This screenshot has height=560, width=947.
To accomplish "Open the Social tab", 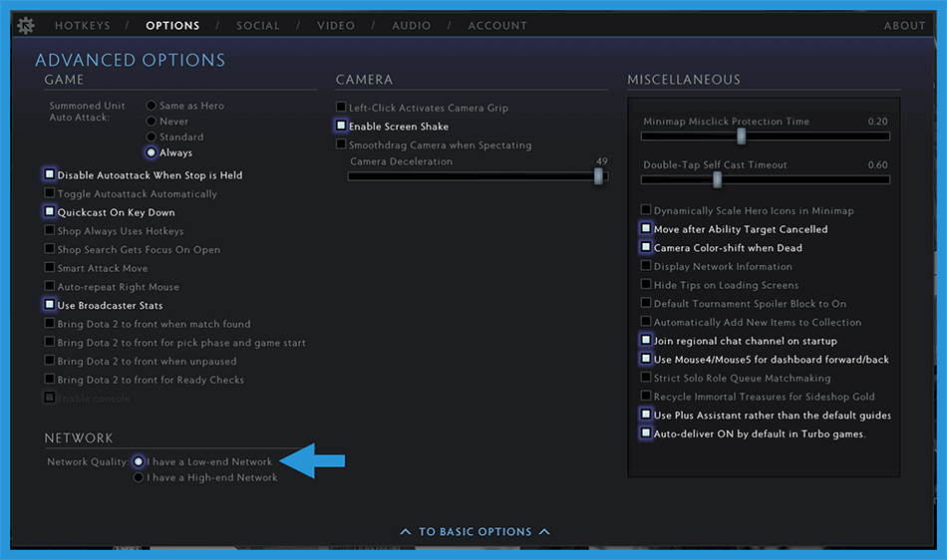I will [x=258, y=25].
